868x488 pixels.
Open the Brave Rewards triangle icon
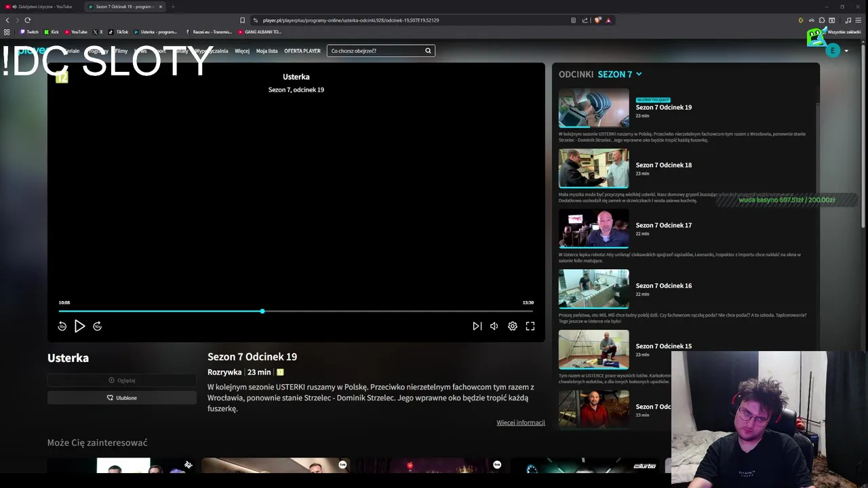(608, 20)
